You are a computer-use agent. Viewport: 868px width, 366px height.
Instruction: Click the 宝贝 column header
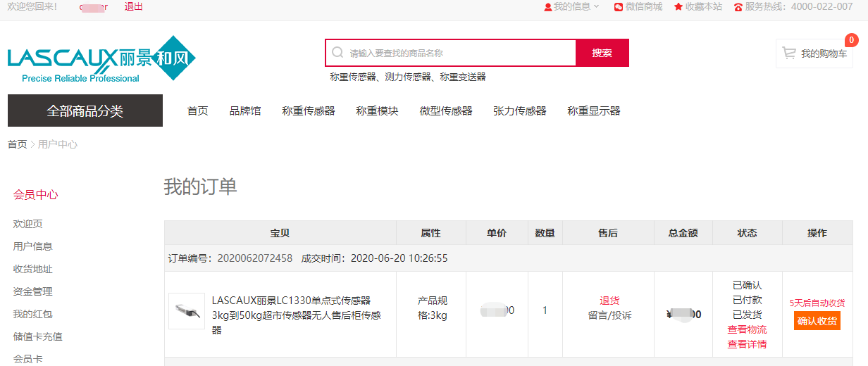point(280,233)
